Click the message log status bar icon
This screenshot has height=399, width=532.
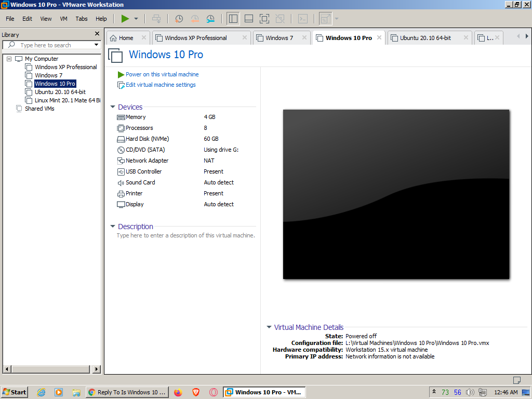pyautogui.click(x=517, y=380)
